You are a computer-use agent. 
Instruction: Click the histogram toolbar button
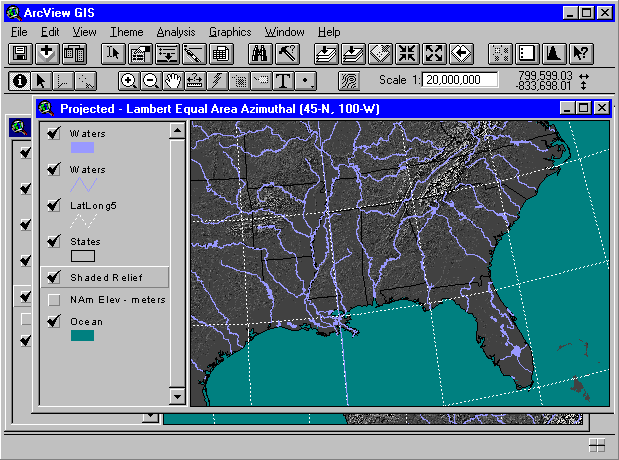point(554,54)
